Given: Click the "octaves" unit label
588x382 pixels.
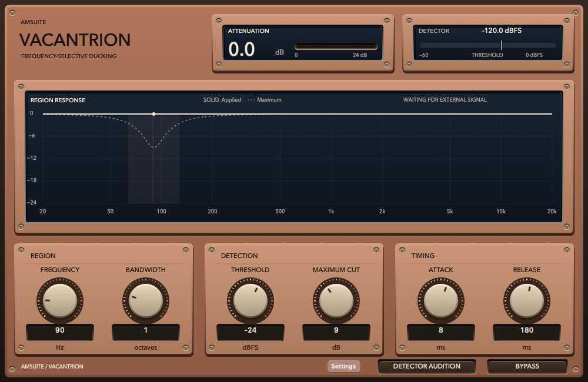Looking at the screenshot, I should (x=145, y=347).
